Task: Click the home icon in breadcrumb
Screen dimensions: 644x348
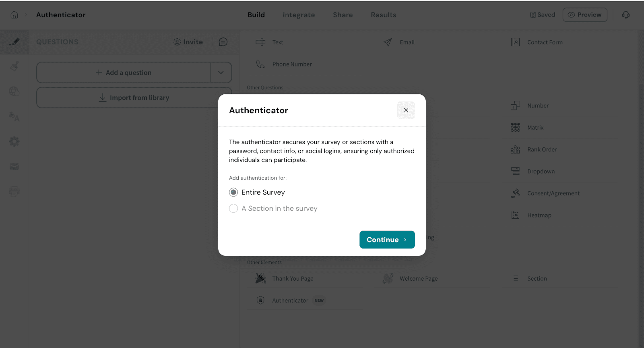Action: point(14,15)
